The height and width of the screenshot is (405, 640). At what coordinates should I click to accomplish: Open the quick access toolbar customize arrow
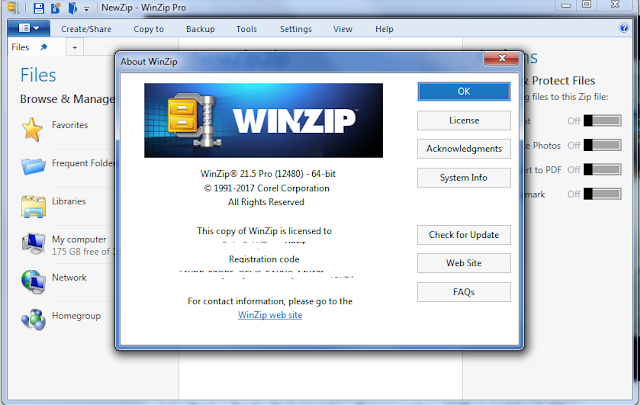(x=87, y=9)
